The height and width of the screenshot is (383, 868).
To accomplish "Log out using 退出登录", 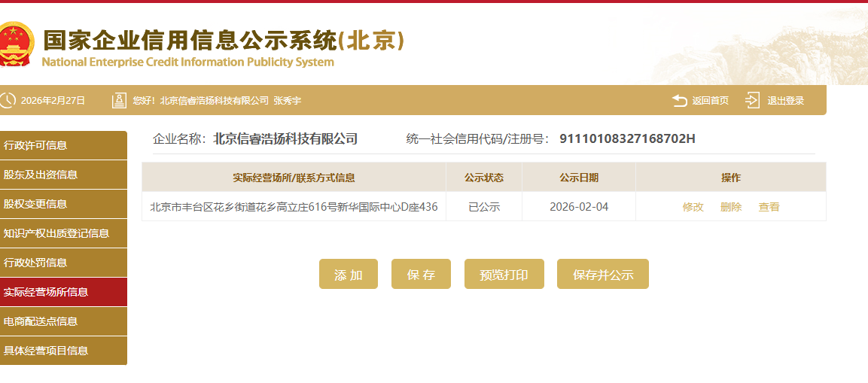I will click(x=785, y=101).
